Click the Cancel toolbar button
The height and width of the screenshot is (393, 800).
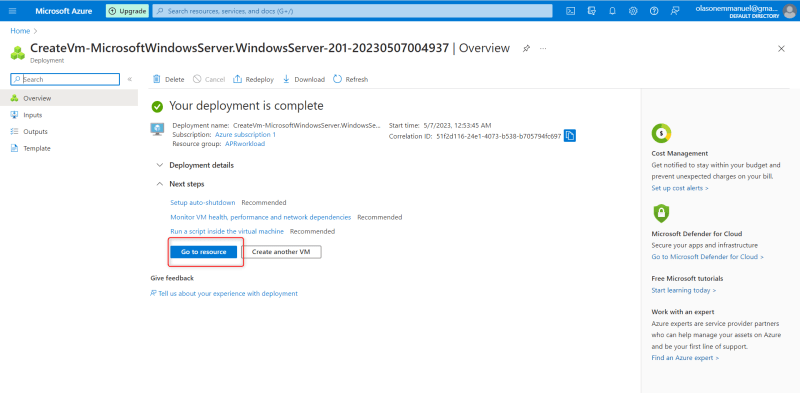[209, 79]
